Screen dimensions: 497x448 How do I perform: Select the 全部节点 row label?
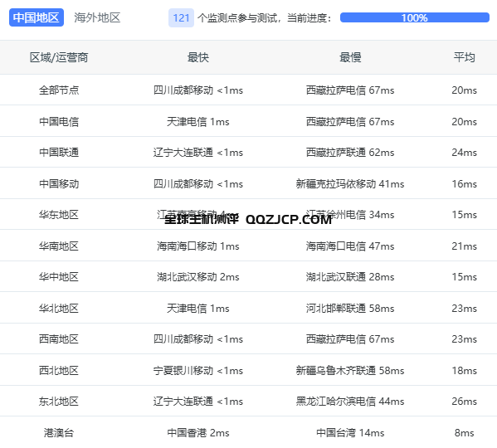59,90
